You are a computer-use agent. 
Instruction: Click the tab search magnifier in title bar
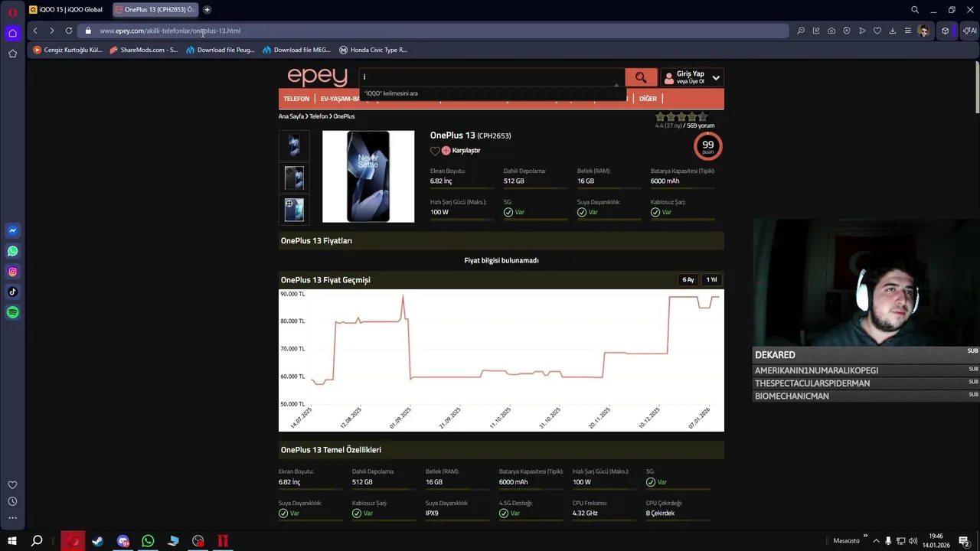coord(915,10)
